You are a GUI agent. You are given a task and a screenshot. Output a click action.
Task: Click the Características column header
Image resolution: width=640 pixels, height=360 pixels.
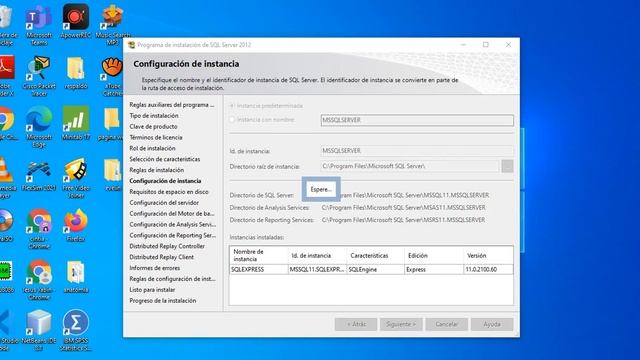pyautogui.click(x=376, y=256)
